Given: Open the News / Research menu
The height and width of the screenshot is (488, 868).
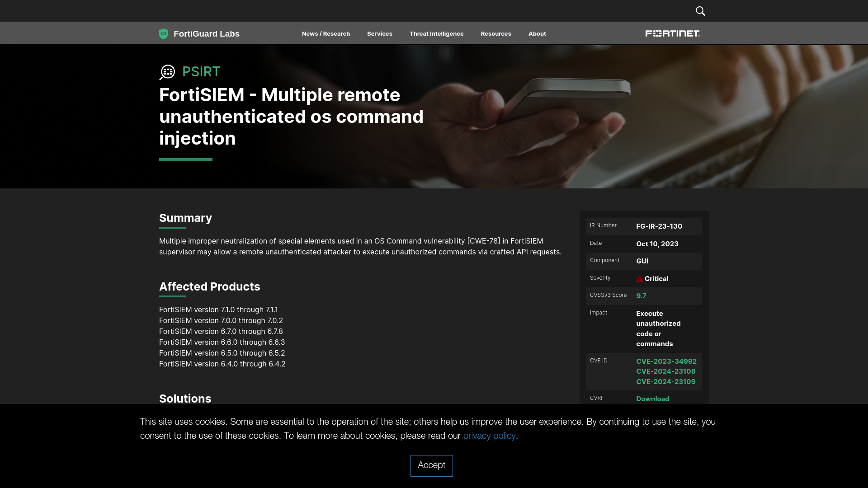Looking at the screenshot, I should tap(326, 34).
